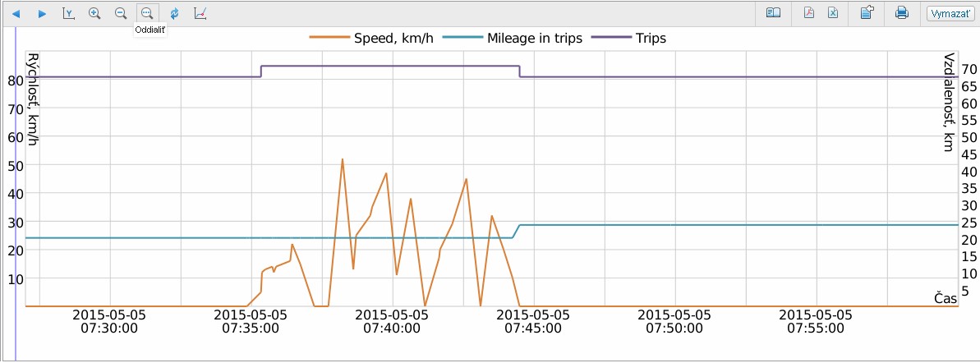Toggle Speed, km/h series in legend
980x363 pixels.
coord(393,38)
